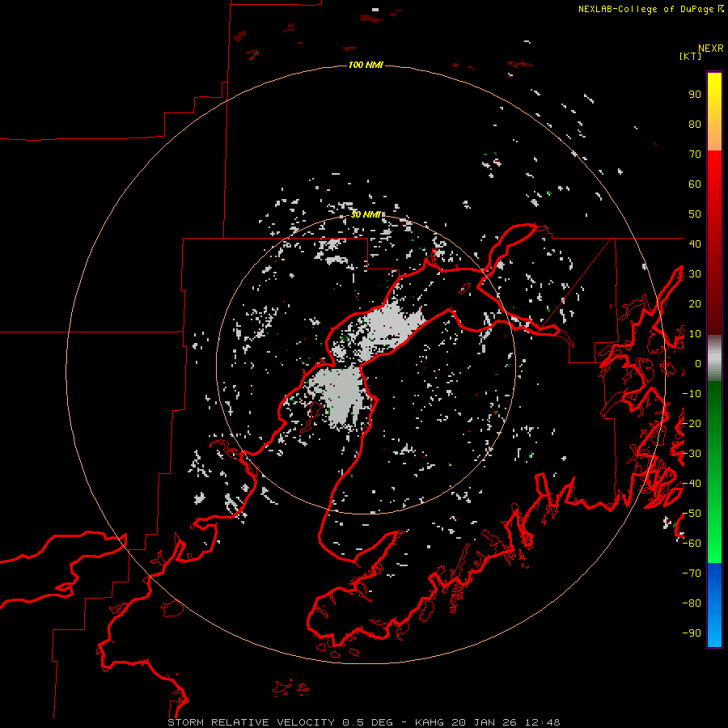Image resolution: width=728 pixels, height=728 pixels.
Task: Click the -50 value on velocity scale
Action: click(x=692, y=514)
